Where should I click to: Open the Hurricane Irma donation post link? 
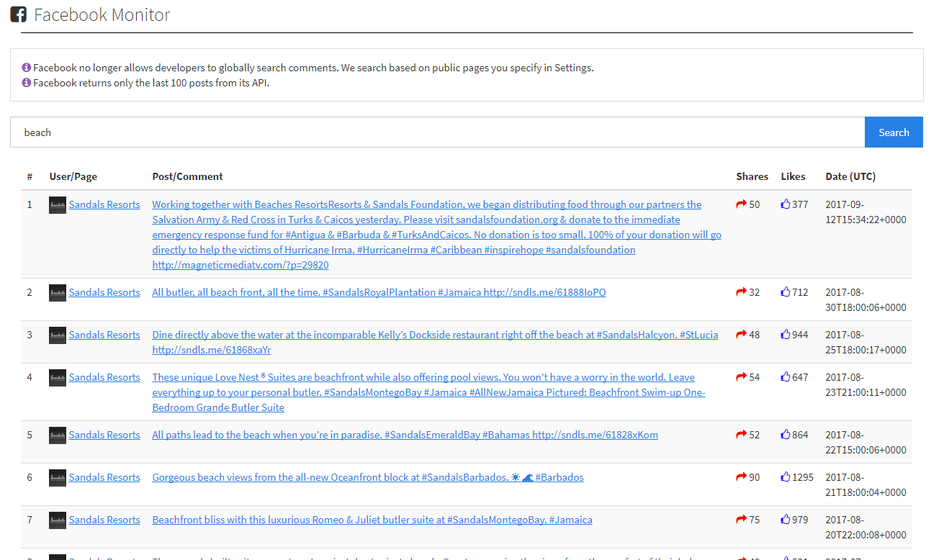(x=436, y=235)
